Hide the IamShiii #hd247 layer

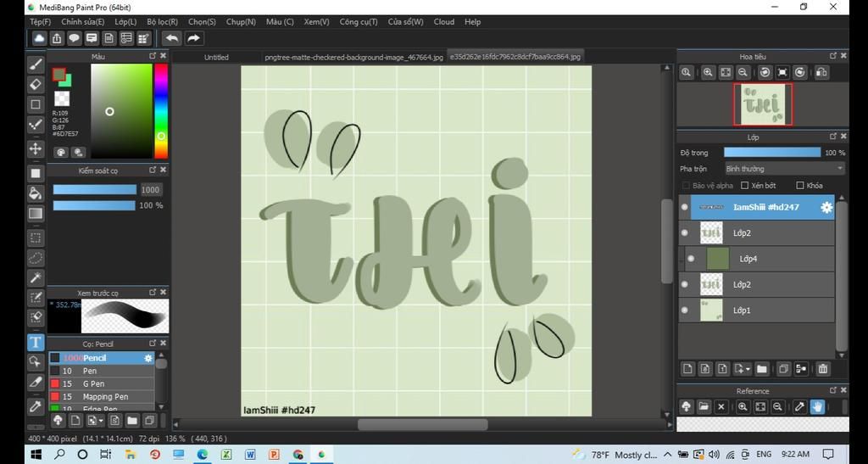[685, 207]
